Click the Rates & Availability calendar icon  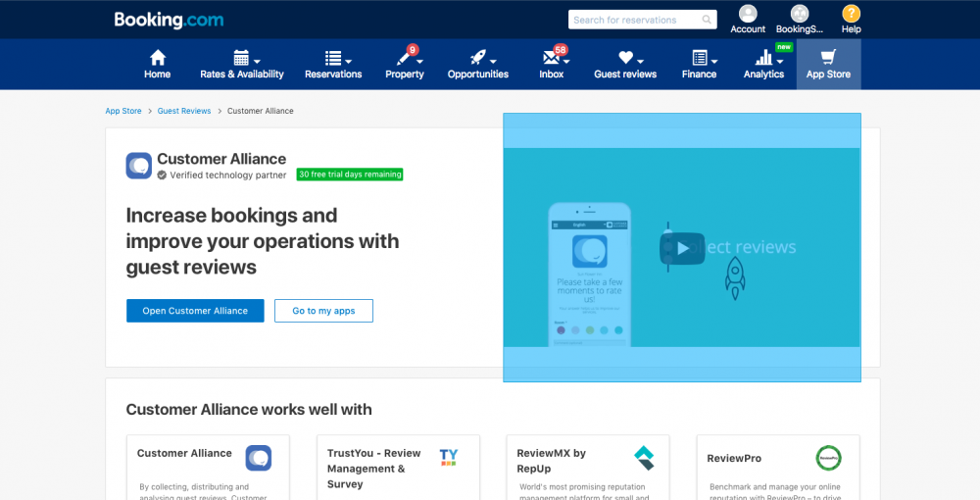(x=241, y=58)
